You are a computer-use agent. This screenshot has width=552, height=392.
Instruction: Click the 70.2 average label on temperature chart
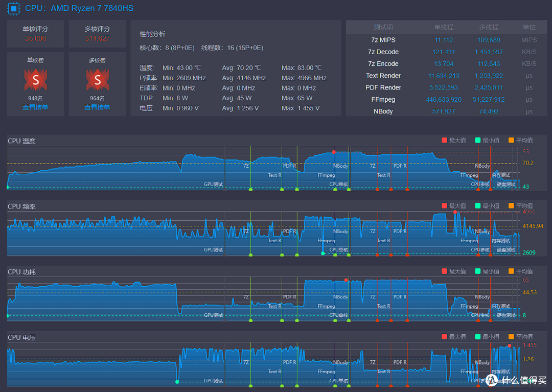[528, 163]
